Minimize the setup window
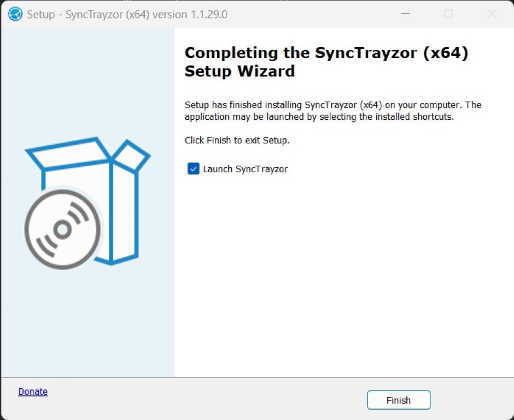The image size is (514, 420). point(406,14)
